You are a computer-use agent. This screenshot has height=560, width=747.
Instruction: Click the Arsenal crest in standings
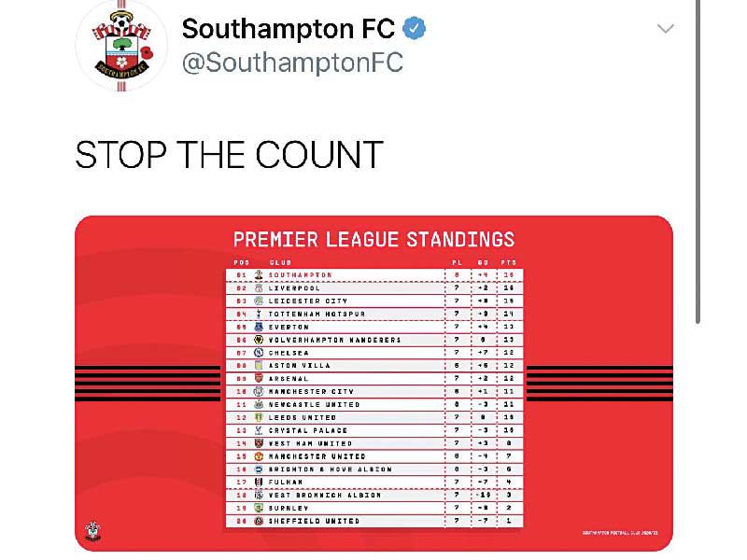click(x=257, y=379)
